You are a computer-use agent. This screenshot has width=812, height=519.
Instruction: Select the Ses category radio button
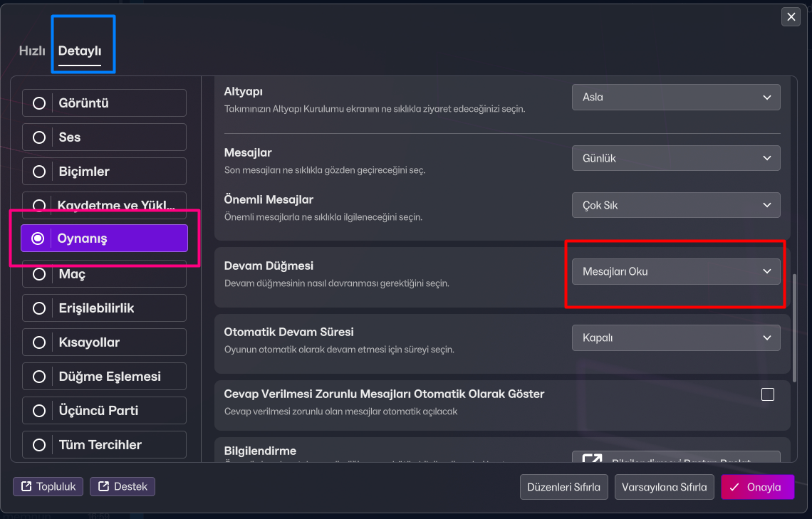(104, 137)
